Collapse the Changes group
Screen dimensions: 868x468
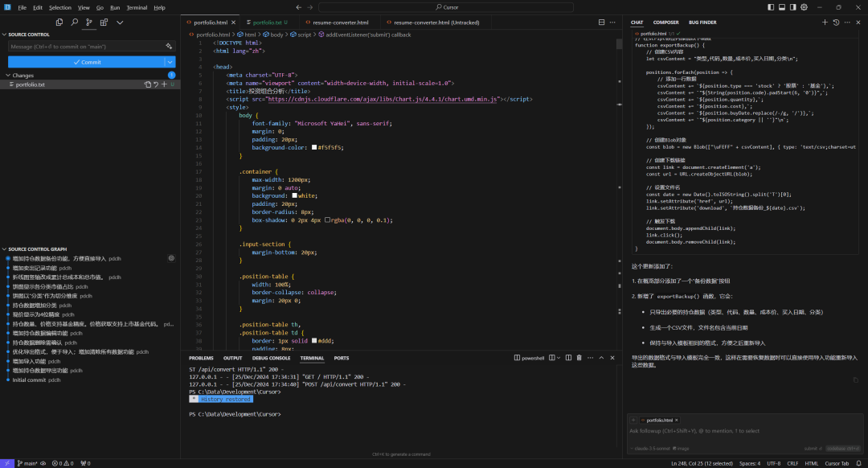[x=8, y=76]
